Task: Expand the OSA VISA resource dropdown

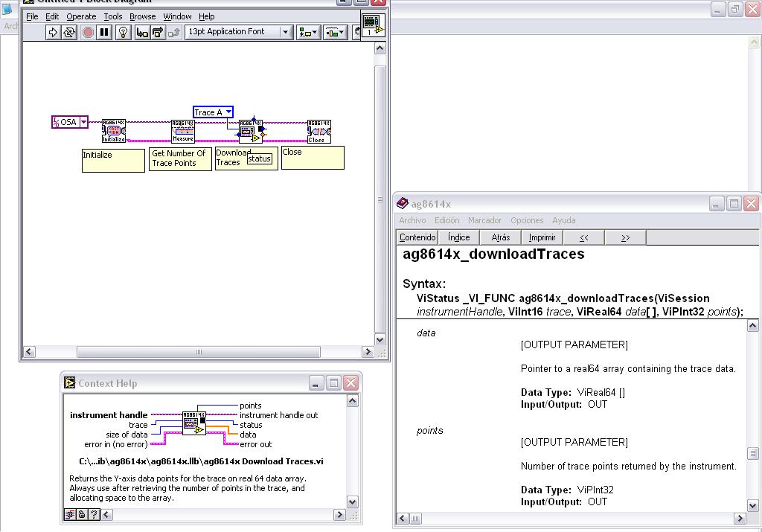Action: [x=83, y=122]
